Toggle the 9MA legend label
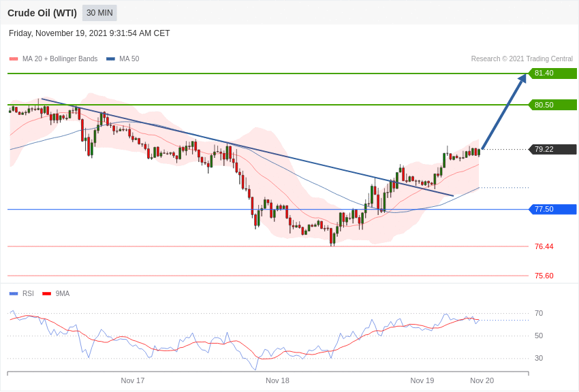579x392 pixels. 63,294
